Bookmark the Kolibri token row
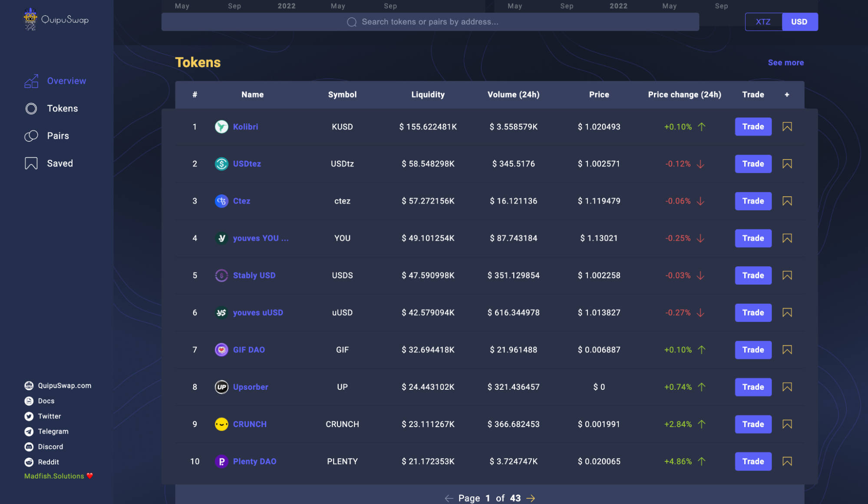Screen dimensions: 868x504 787,127
